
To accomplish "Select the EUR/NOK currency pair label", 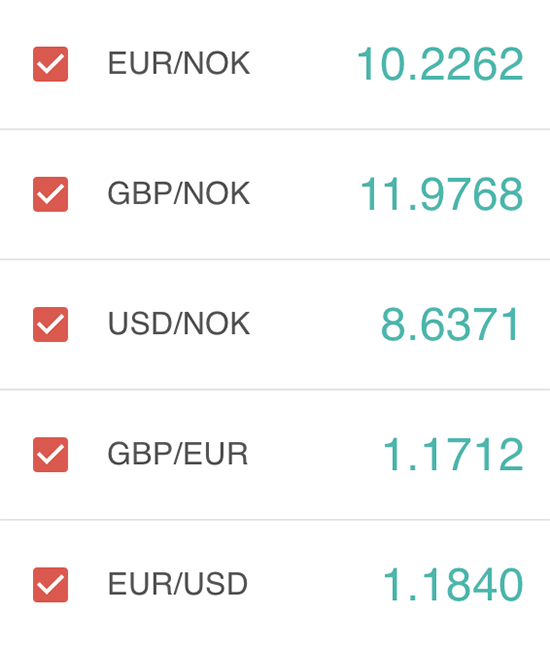I will (x=179, y=64).
